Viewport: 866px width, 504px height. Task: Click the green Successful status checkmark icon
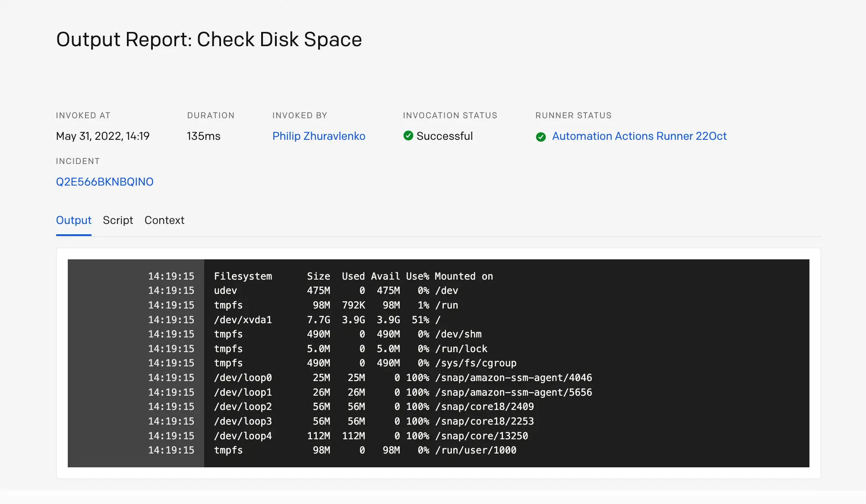point(408,136)
